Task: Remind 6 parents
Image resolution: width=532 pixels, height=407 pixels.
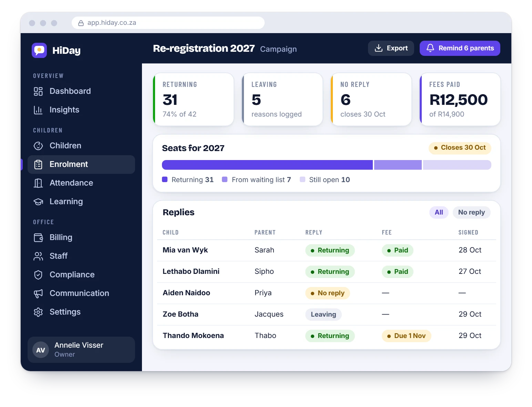Action: 460,48
